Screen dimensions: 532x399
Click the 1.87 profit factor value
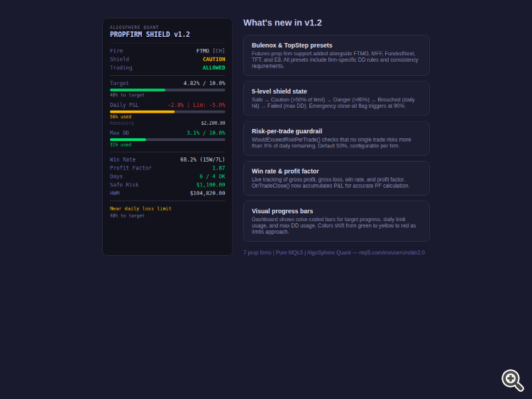click(x=218, y=168)
